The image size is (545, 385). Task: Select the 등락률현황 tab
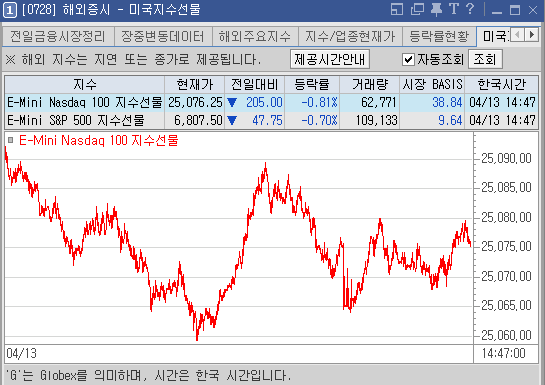click(439, 36)
